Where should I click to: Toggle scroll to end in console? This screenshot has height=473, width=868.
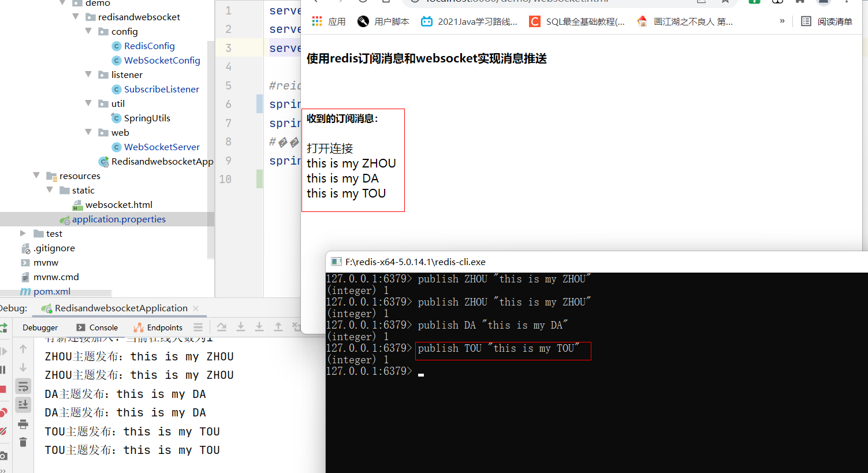[x=23, y=405]
